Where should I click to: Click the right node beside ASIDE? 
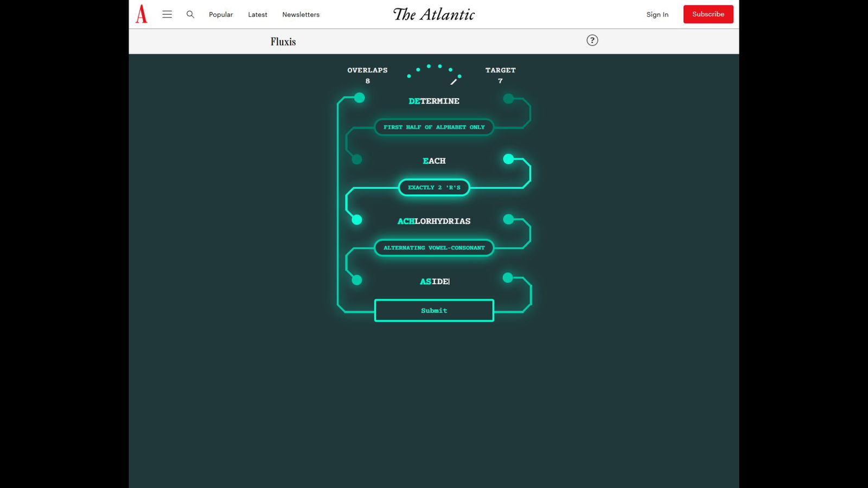point(508,278)
